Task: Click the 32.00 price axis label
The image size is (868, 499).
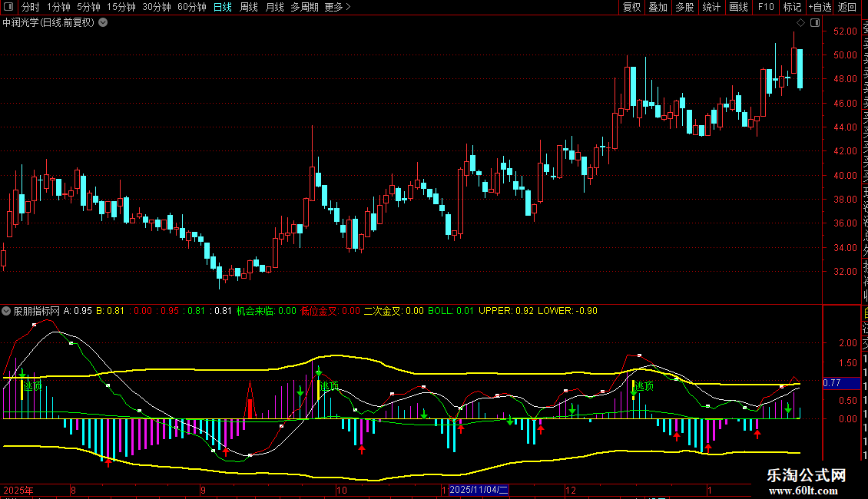Action: pos(845,272)
